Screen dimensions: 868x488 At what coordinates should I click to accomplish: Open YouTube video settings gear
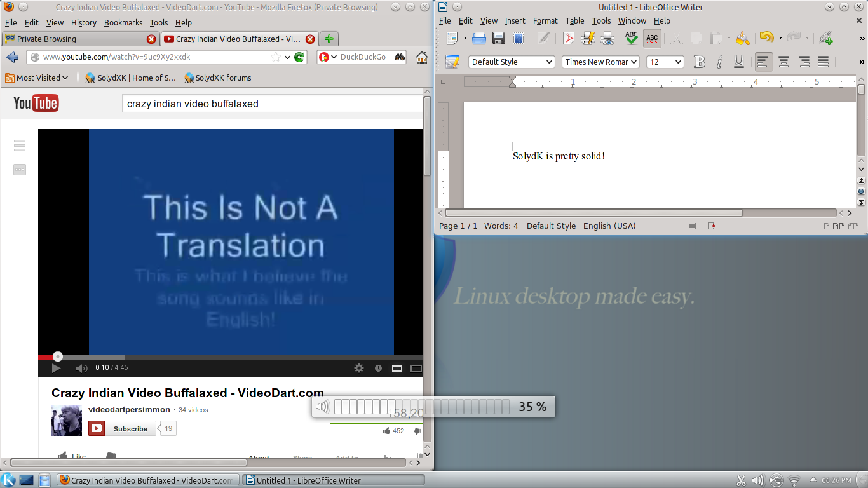[x=359, y=368]
